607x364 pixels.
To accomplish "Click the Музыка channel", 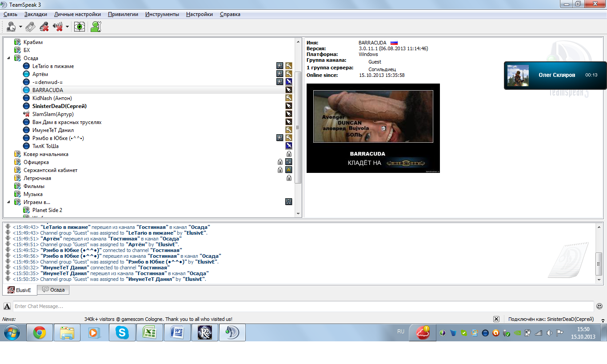I will coord(33,194).
